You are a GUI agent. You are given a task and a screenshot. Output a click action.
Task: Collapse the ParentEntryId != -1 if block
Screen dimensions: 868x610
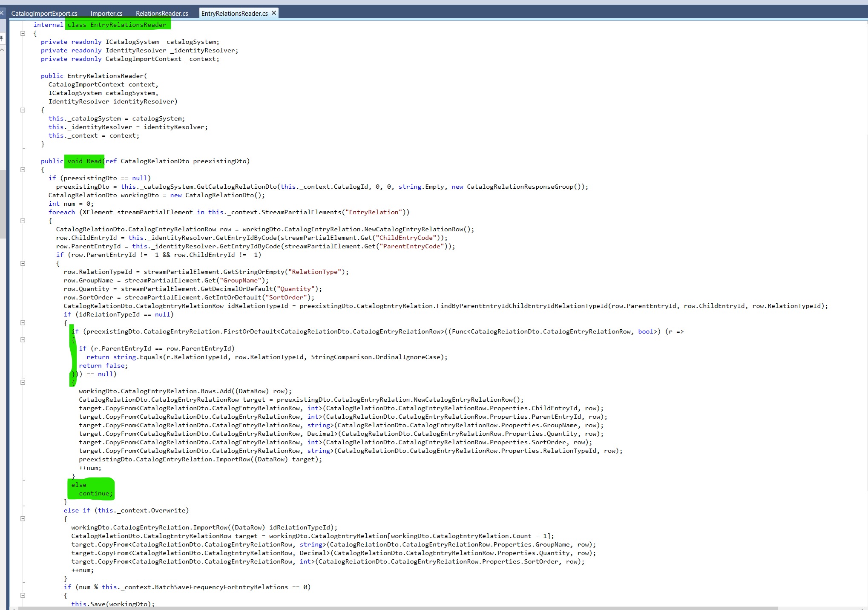[x=23, y=263]
